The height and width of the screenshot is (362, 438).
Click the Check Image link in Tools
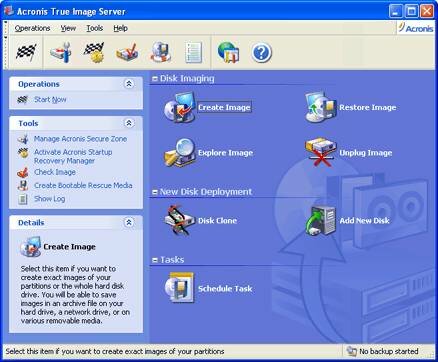[x=55, y=172]
